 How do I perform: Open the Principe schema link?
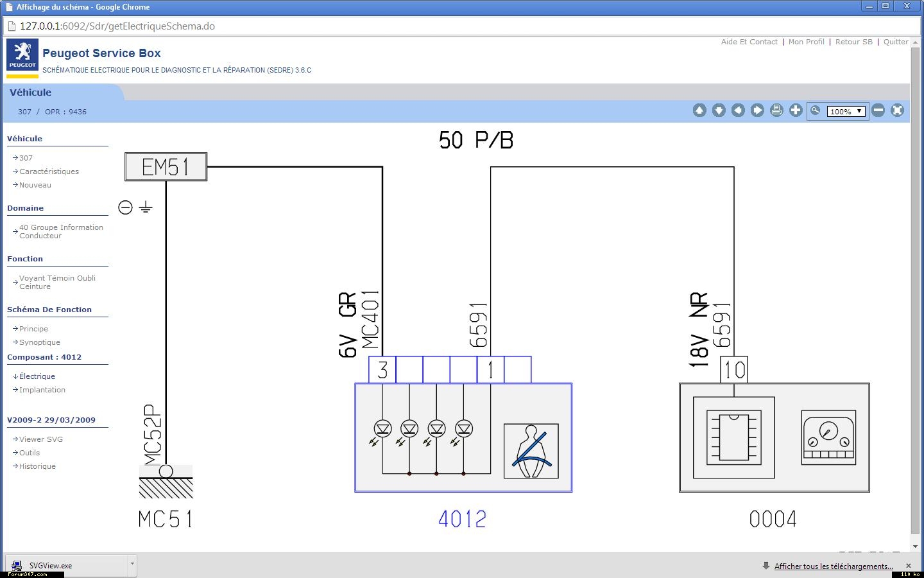pos(33,329)
